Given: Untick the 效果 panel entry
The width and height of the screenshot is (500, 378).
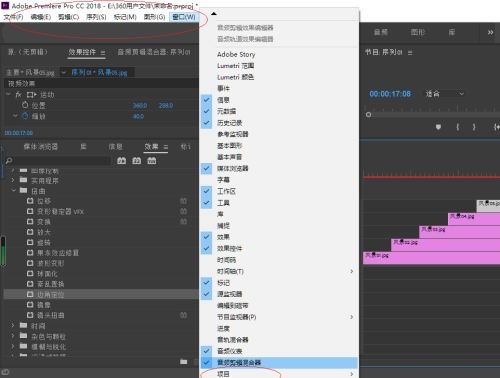Looking at the screenshot, I should click(279, 237).
